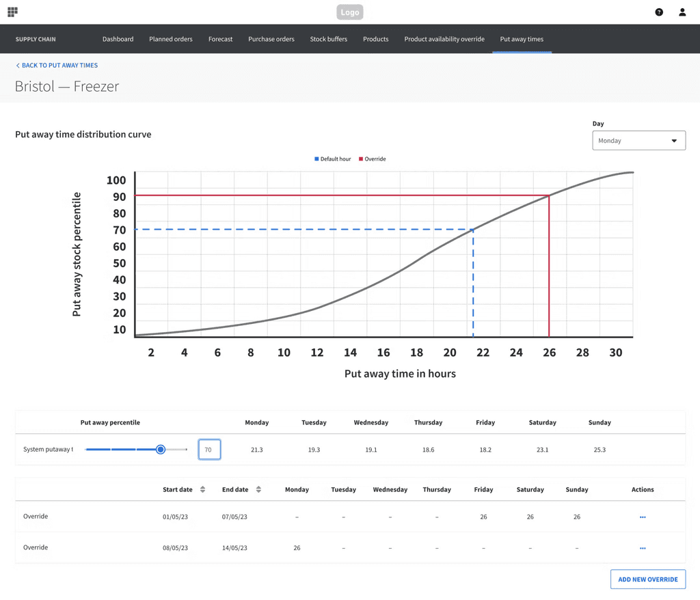Switch to the Forecast tab
This screenshot has height=600, width=700.
[221, 39]
